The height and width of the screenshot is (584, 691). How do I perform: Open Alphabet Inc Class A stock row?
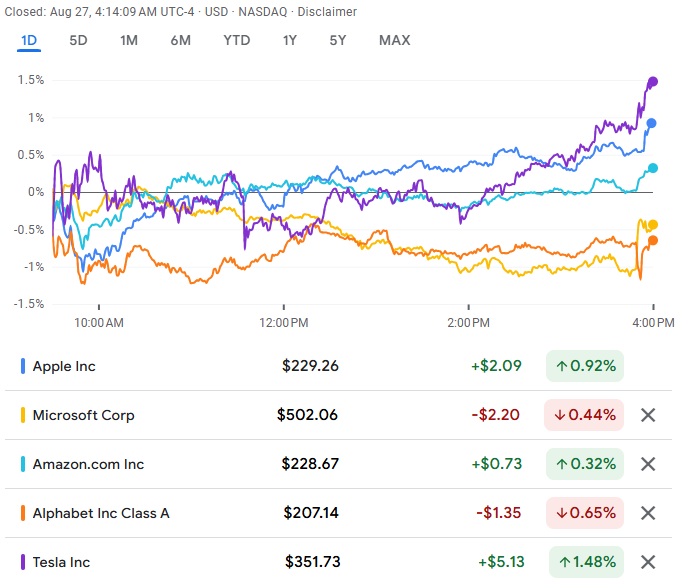pos(338,513)
